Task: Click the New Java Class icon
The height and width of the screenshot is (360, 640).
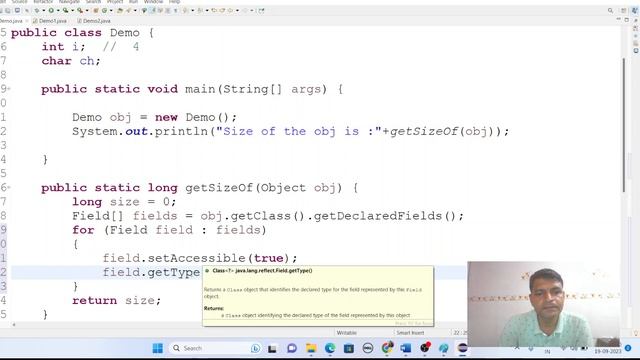Action: point(104,10)
